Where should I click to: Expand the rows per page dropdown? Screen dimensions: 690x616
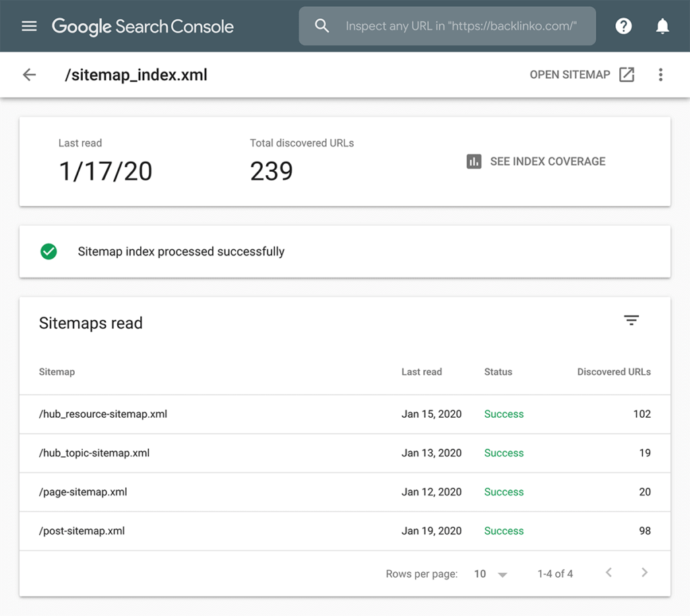point(501,574)
